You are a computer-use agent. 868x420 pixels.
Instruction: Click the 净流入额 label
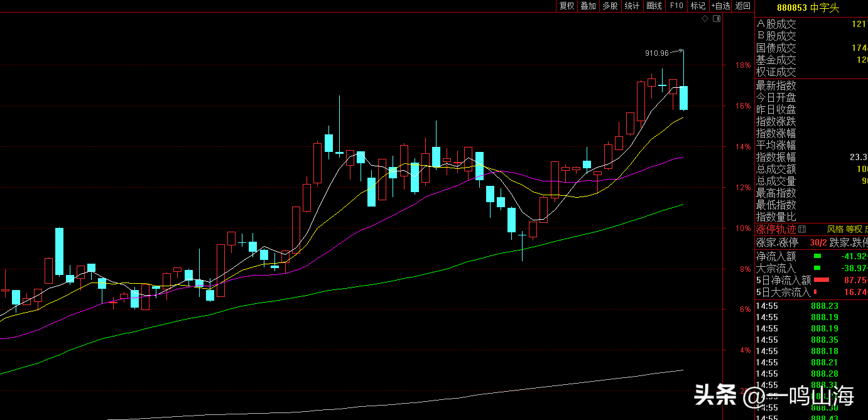776,256
